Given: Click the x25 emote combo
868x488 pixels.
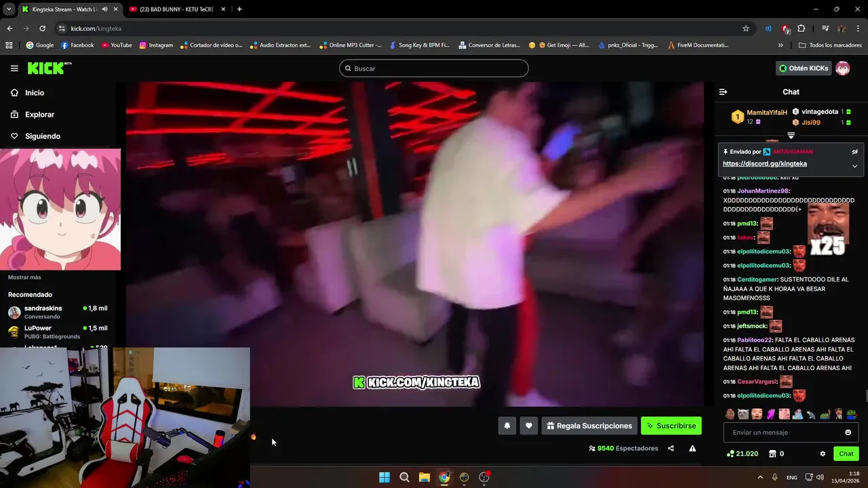Looking at the screenshot, I should [827, 229].
